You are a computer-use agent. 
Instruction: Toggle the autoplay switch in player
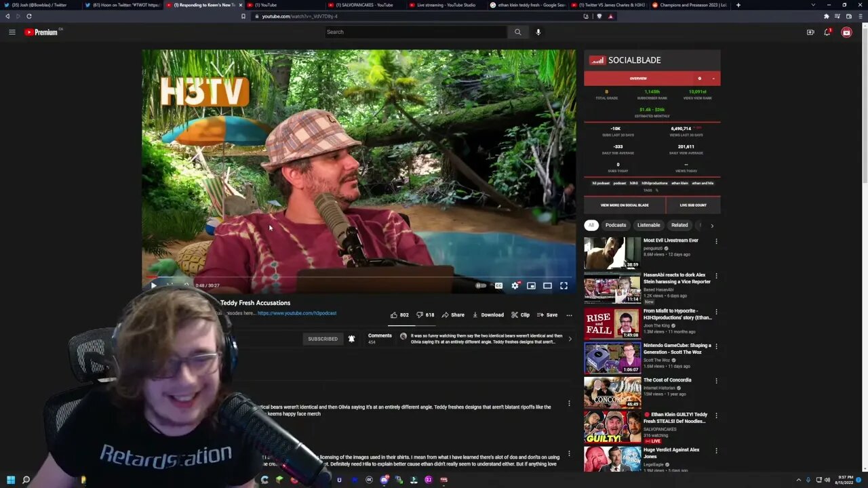point(480,285)
